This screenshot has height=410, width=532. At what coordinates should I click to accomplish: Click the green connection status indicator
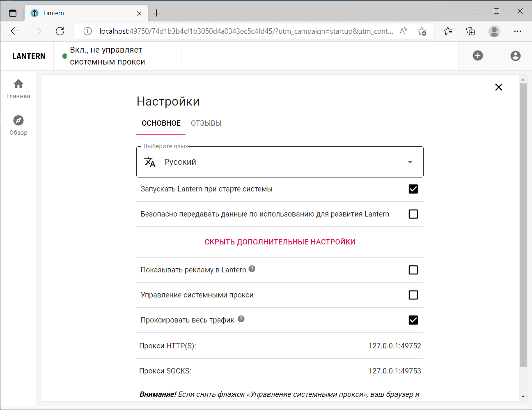pos(64,56)
